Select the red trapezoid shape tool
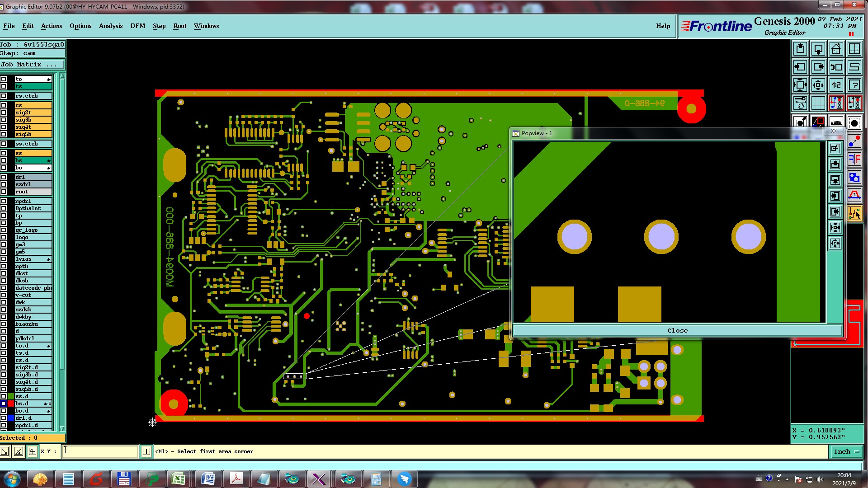 click(x=854, y=195)
